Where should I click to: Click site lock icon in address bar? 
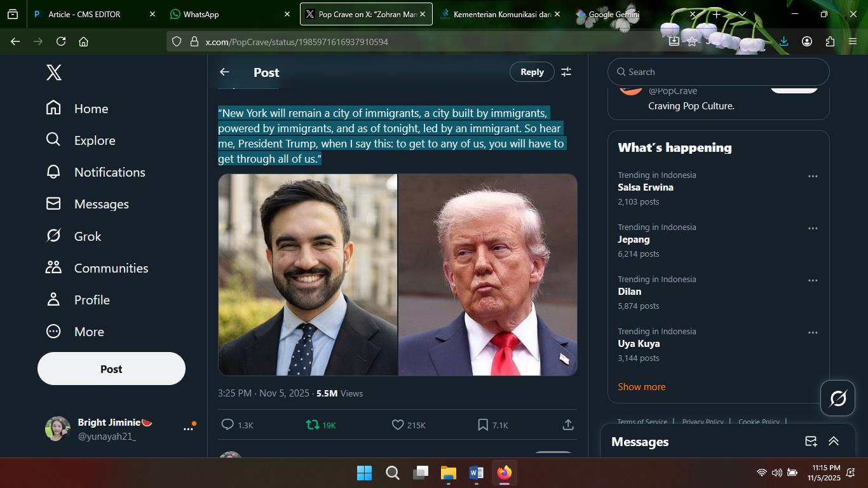click(194, 41)
